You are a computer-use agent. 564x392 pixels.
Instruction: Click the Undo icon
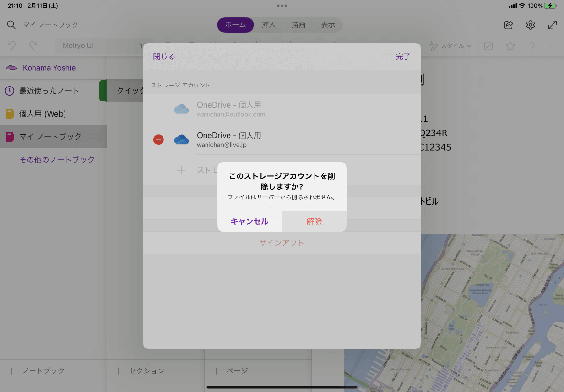click(x=11, y=45)
